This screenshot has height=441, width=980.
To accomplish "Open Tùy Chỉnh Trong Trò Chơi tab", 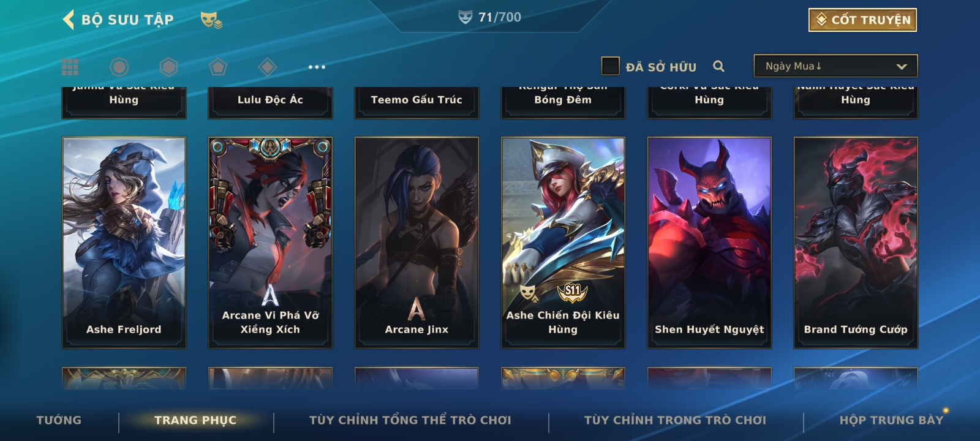I will [675, 420].
